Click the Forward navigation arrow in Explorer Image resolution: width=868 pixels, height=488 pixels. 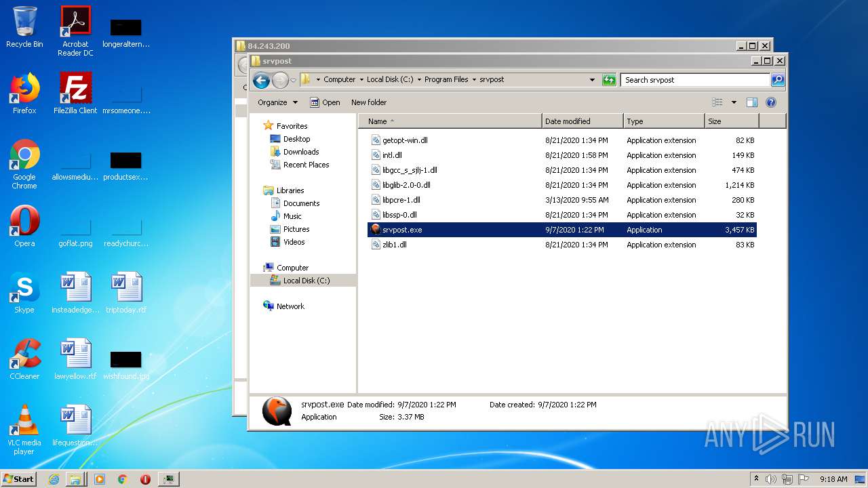pyautogui.click(x=280, y=80)
